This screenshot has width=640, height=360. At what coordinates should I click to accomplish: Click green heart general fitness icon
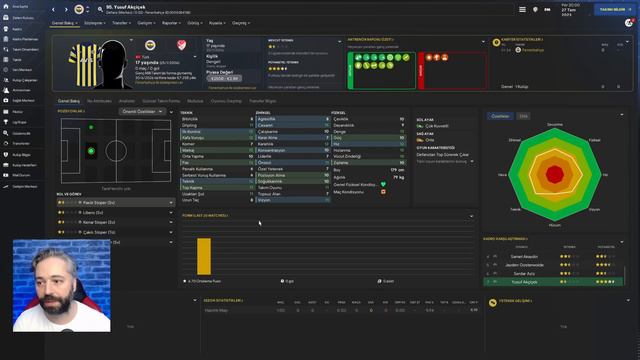click(383, 184)
